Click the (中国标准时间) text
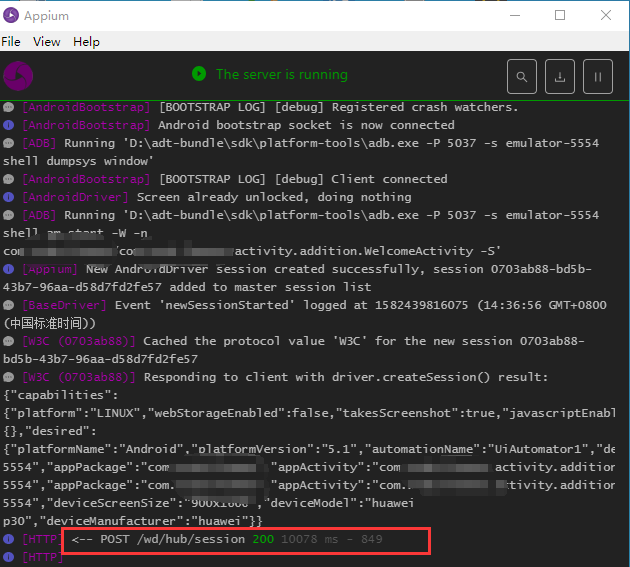Image resolution: width=630 pixels, height=567 pixels. click(49, 323)
